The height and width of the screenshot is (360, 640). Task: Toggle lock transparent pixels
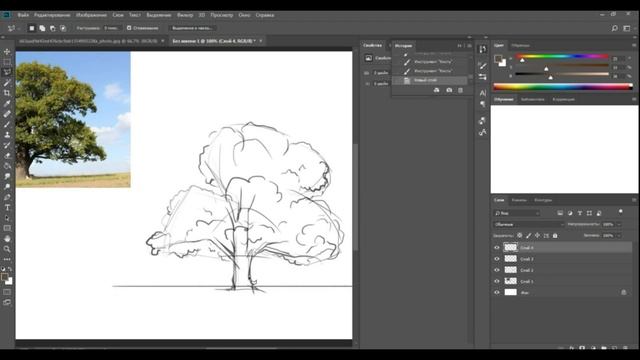tap(519, 236)
